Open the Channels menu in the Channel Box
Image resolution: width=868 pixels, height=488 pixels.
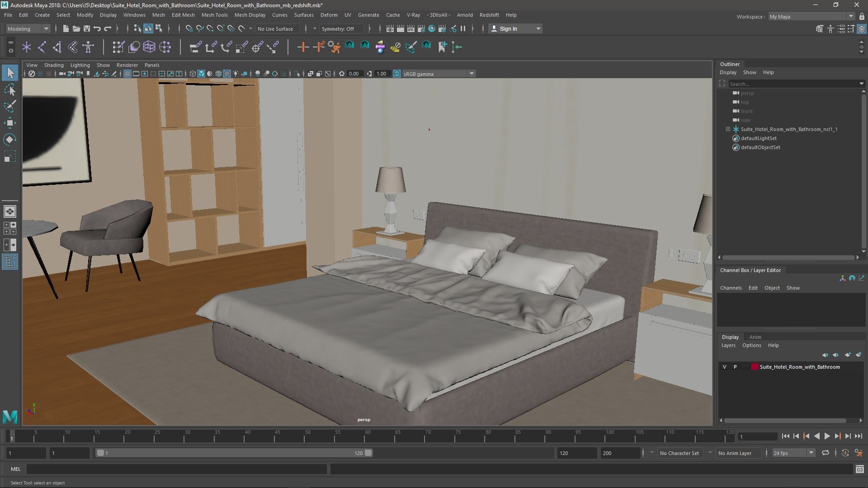pos(731,288)
